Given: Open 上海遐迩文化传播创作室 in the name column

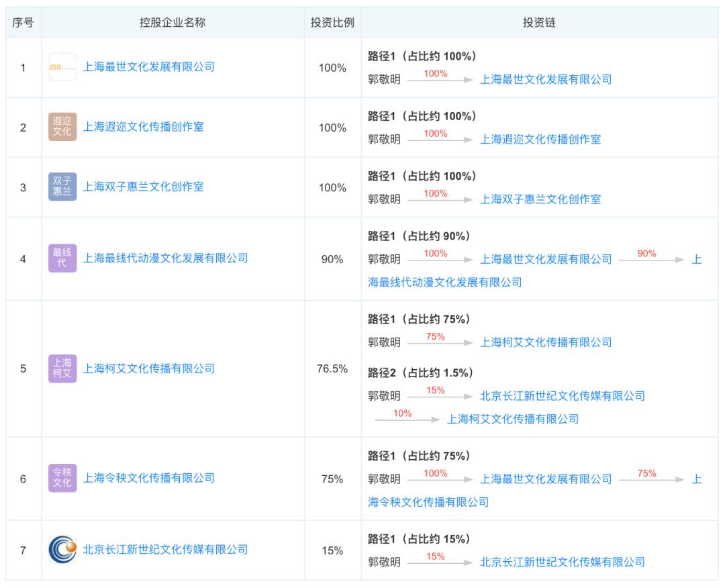Looking at the screenshot, I should 144,127.
